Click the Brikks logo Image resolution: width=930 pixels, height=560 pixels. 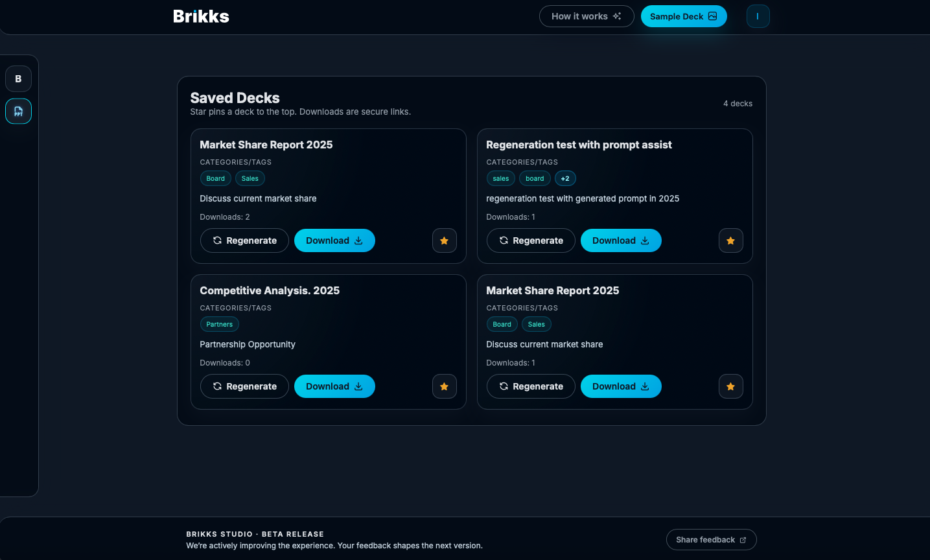[x=201, y=16]
